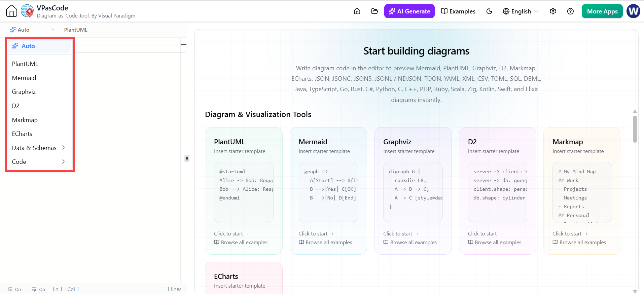
Task: Click the Graphviz starter code preview
Action: [413, 192]
